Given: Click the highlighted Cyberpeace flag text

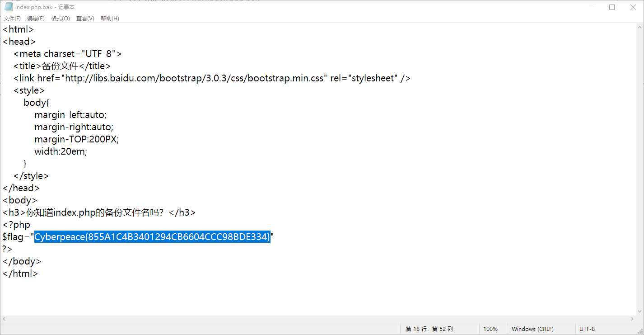Looking at the screenshot, I should (x=152, y=236).
